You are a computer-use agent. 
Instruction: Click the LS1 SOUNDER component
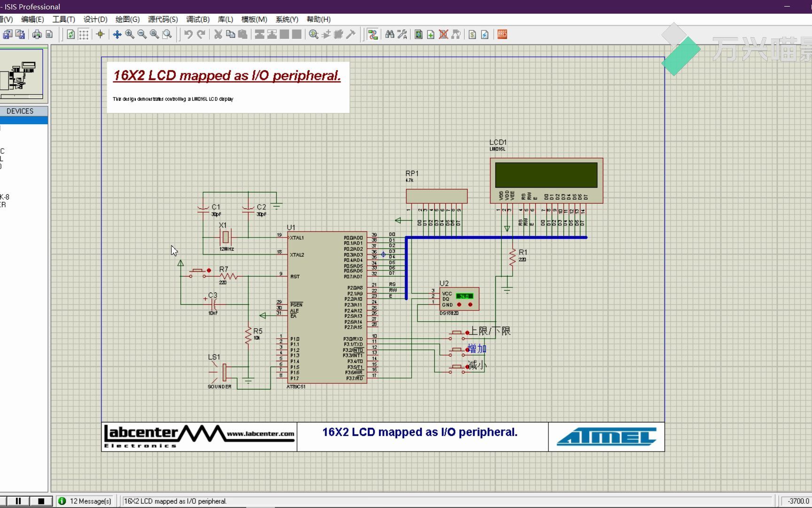221,372
